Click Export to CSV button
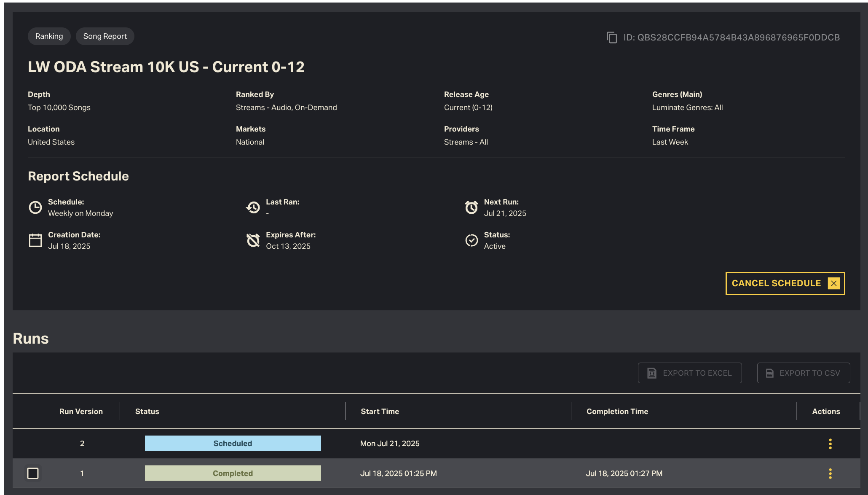 click(803, 373)
